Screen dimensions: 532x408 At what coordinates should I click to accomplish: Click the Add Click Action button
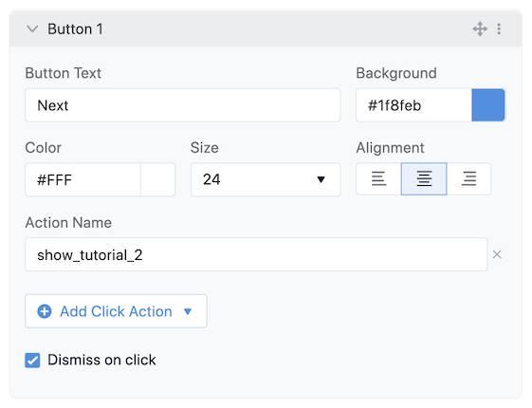pyautogui.click(x=116, y=311)
